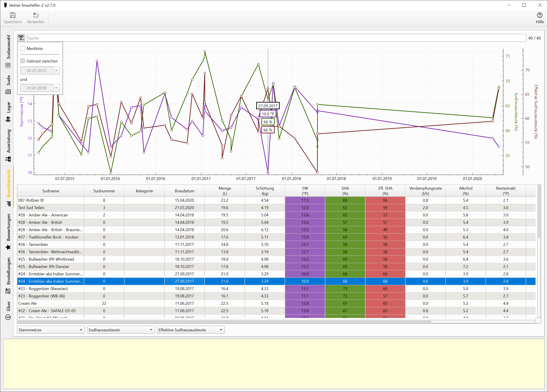548x392 pixels.
Task: Sort table by Braudatum column header
Action: 185,191
